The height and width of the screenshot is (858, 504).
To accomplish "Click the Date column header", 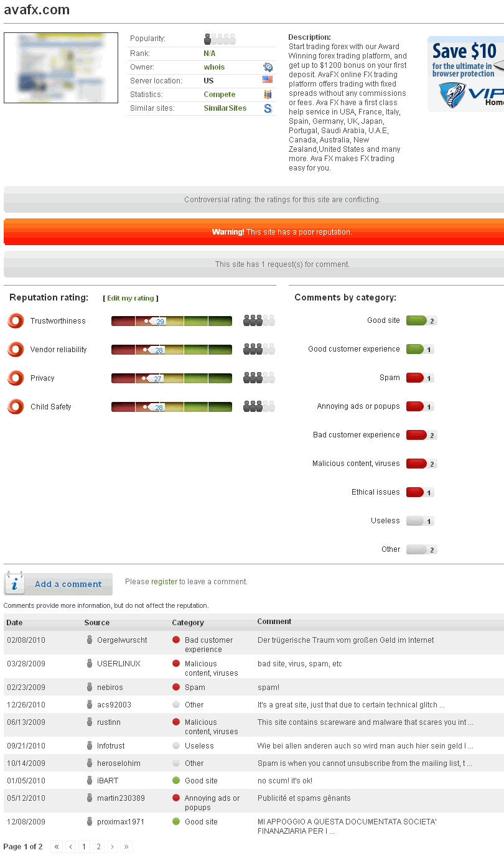I will [x=14, y=622].
